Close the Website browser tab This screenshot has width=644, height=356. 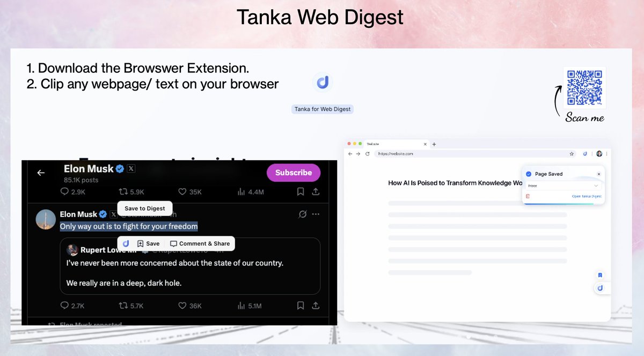click(425, 144)
